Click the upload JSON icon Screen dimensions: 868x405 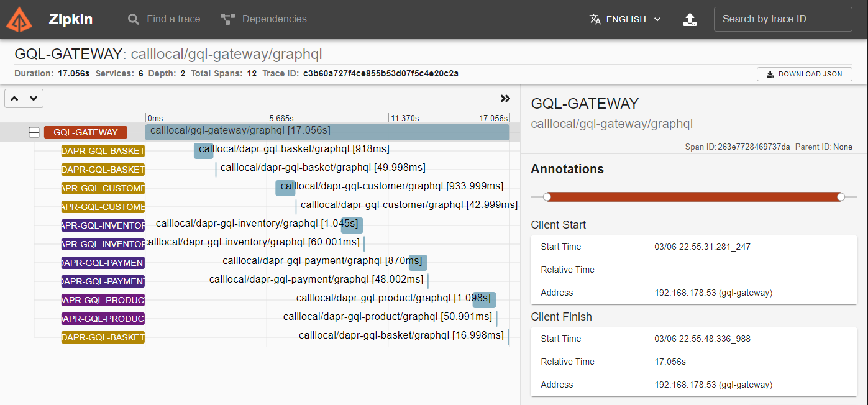click(x=690, y=19)
